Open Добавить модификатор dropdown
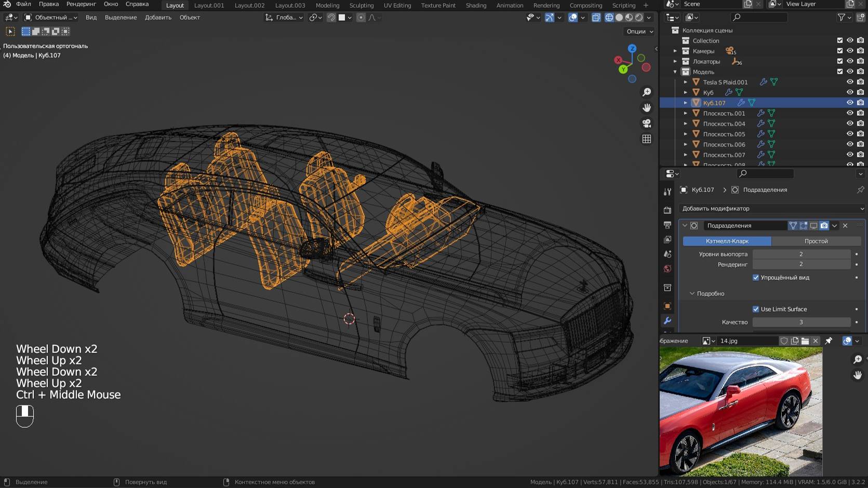Image resolution: width=868 pixels, height=488 pixels. coord(772,208)
